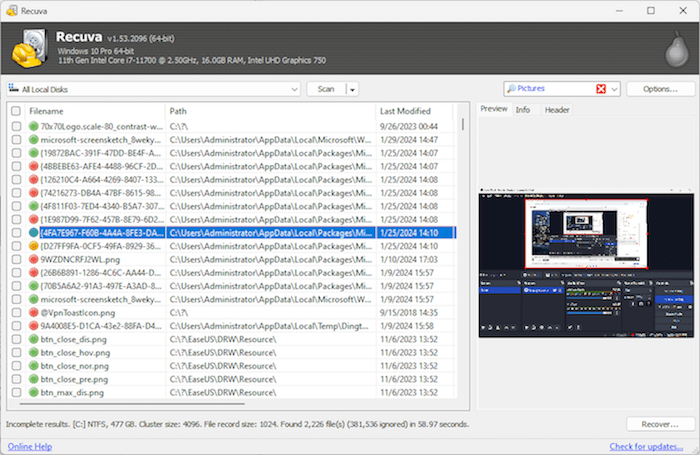Viewport: 700px width, 455px height.
Task: Check the box for 70x70Logo.scale-80_contrast file
Action: pyautogui.click(x=16, y=126)
